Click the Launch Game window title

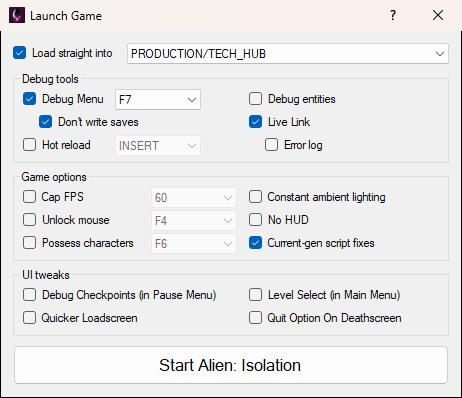point(66,16)
